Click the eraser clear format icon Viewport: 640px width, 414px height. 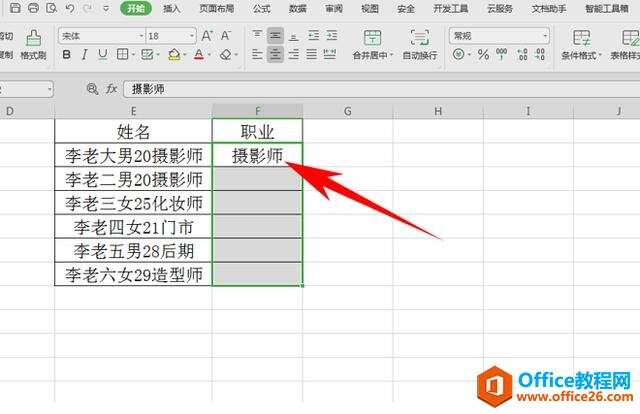[225, 54]
